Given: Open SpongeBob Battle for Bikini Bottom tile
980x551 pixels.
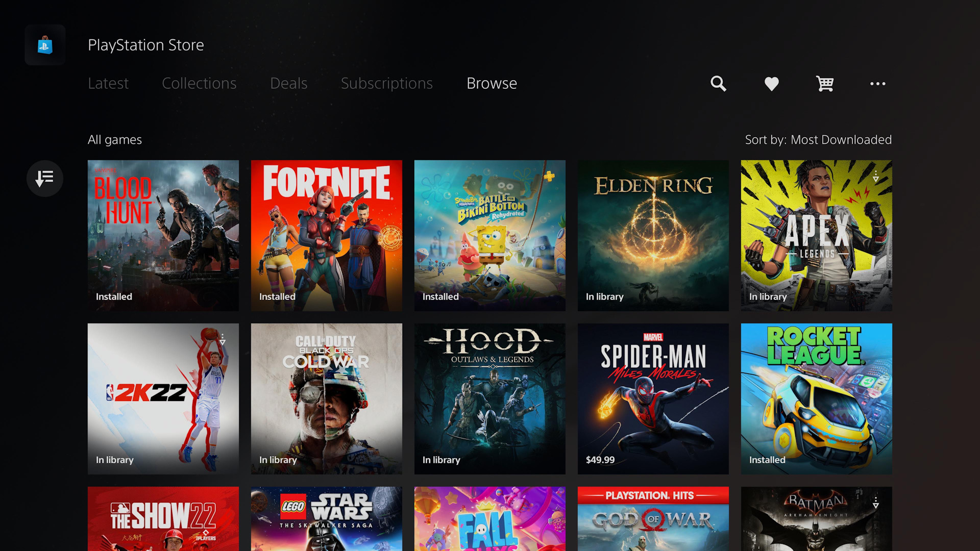Looking at the screenshot, I should tap(490, 236).
